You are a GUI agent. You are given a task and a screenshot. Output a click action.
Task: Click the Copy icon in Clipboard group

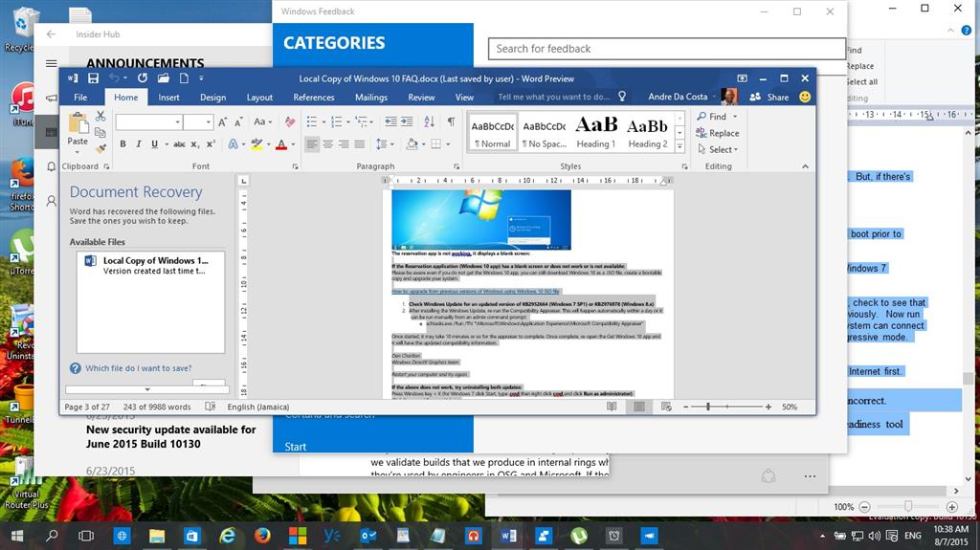click(100, 132)
